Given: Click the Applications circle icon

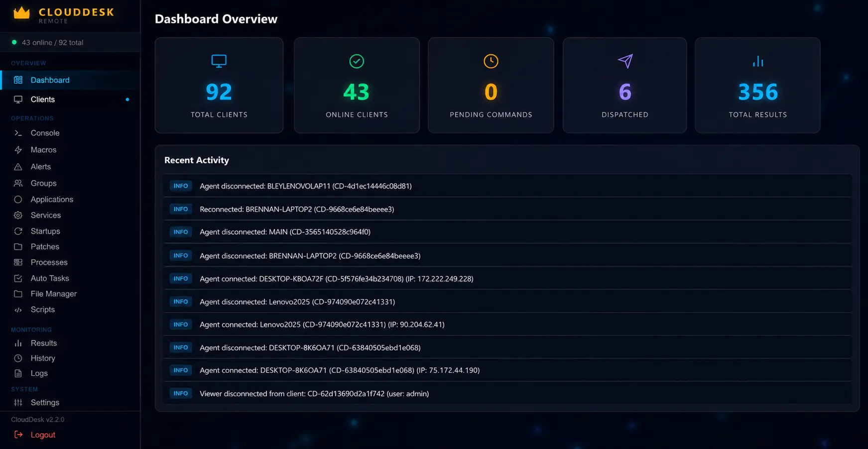Looking at the screenshot, I should [18, 199].
